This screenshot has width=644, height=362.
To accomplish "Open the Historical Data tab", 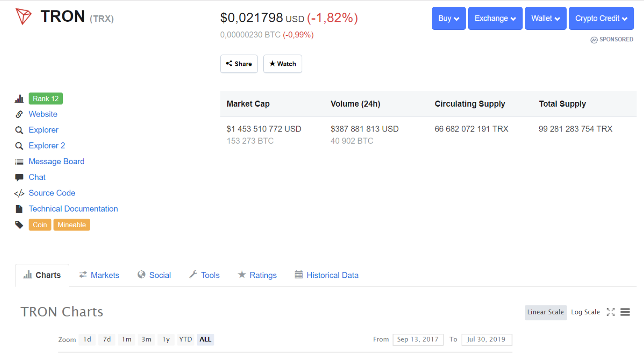I will (x=326, y=275).
